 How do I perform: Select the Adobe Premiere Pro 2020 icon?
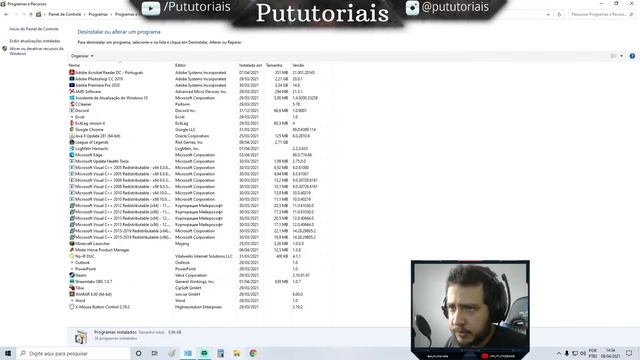coord(72,85)
